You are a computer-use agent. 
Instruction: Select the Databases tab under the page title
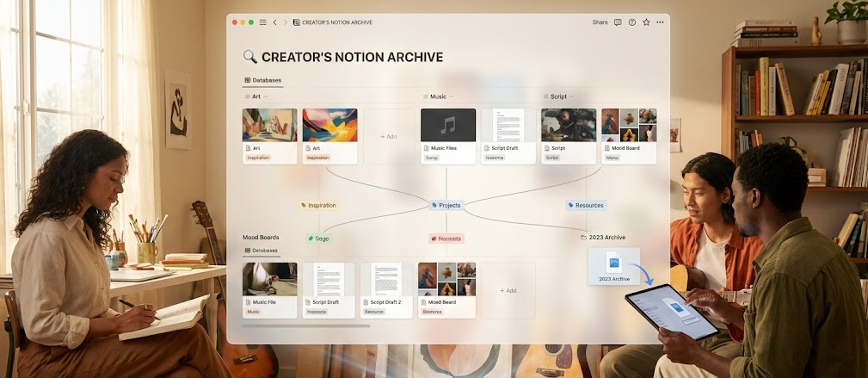click(x=263, y=80)
